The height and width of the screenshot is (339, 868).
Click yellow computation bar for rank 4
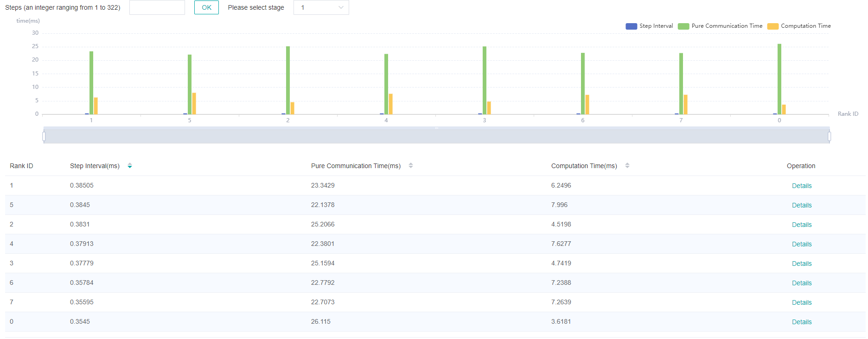(391, 104)
